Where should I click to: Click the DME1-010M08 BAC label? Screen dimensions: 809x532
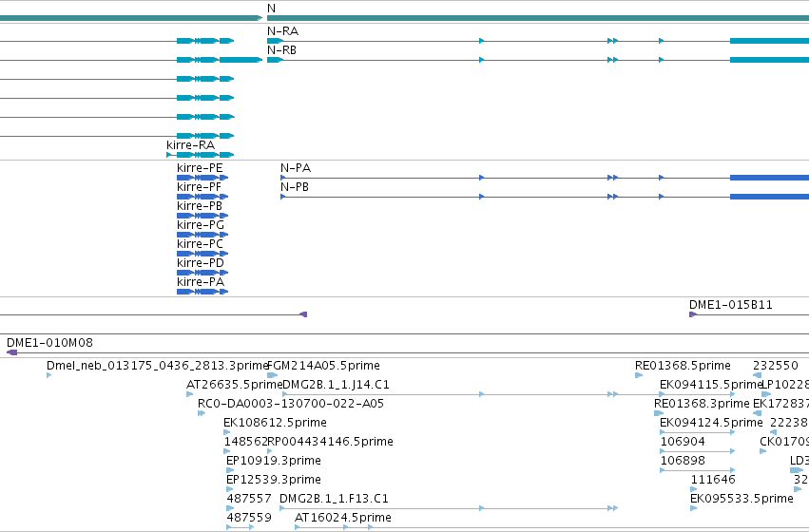click(x=49, y=343)
